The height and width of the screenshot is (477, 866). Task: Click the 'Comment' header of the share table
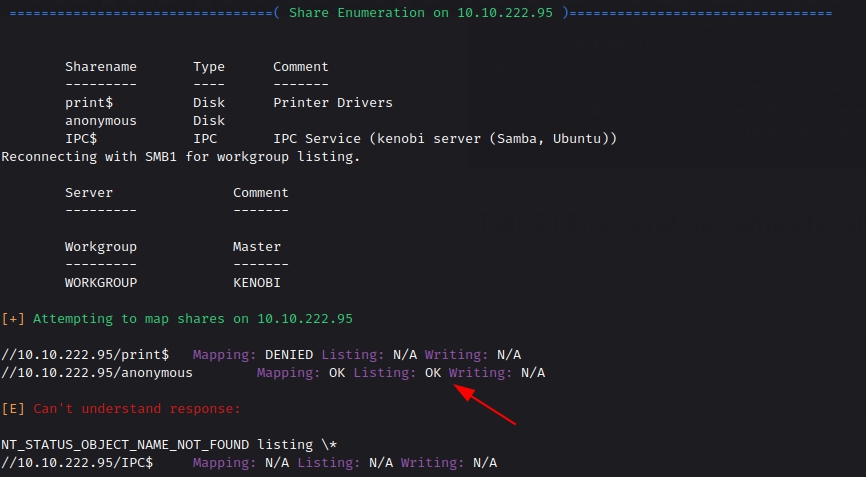[x=300, y=67]
